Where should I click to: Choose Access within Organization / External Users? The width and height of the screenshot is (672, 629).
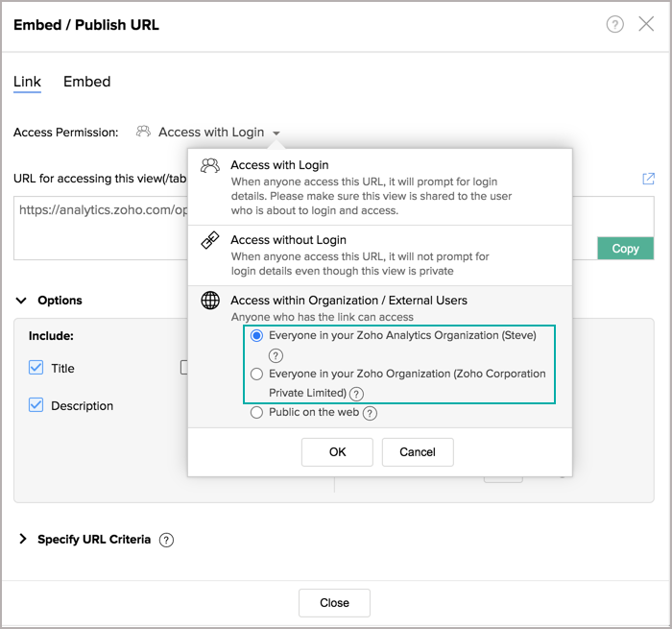(x=348, y=301)
